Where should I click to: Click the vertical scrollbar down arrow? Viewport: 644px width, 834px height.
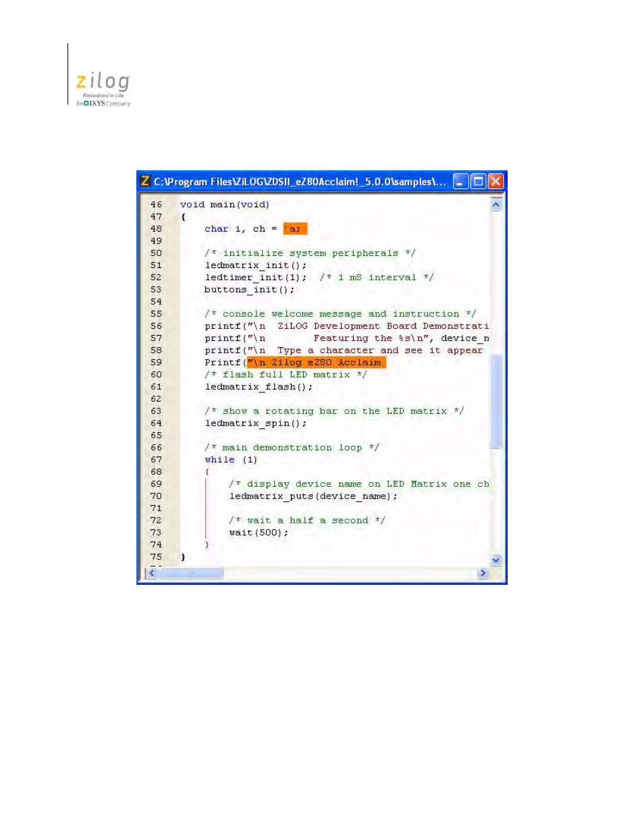click(x=496, y=560)
